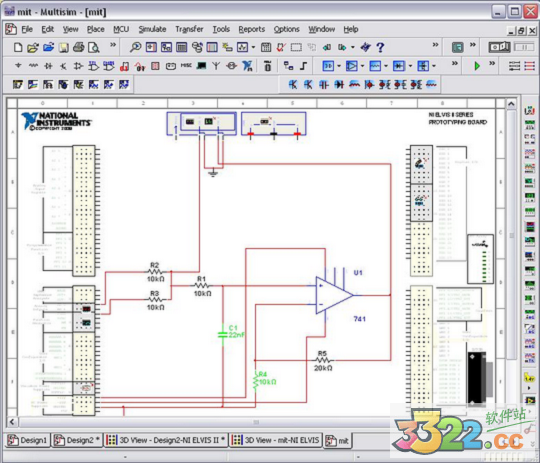This screenshot has height=463, width=540.
Task: Place a transistor component icon
Action: (x=63, y=66)
